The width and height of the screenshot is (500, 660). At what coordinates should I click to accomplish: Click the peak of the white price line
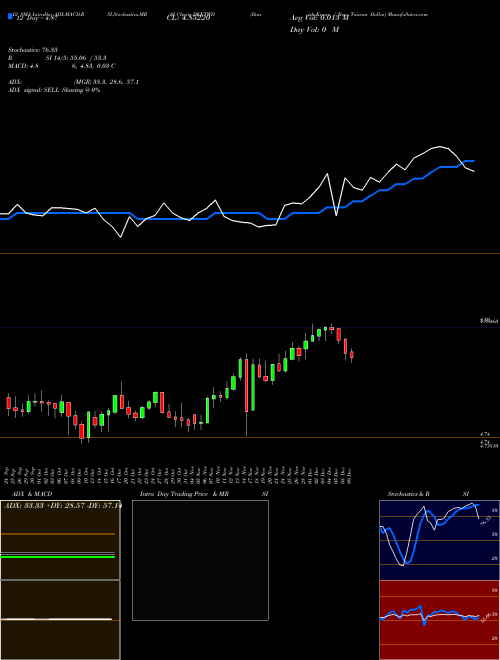[440, 146]
